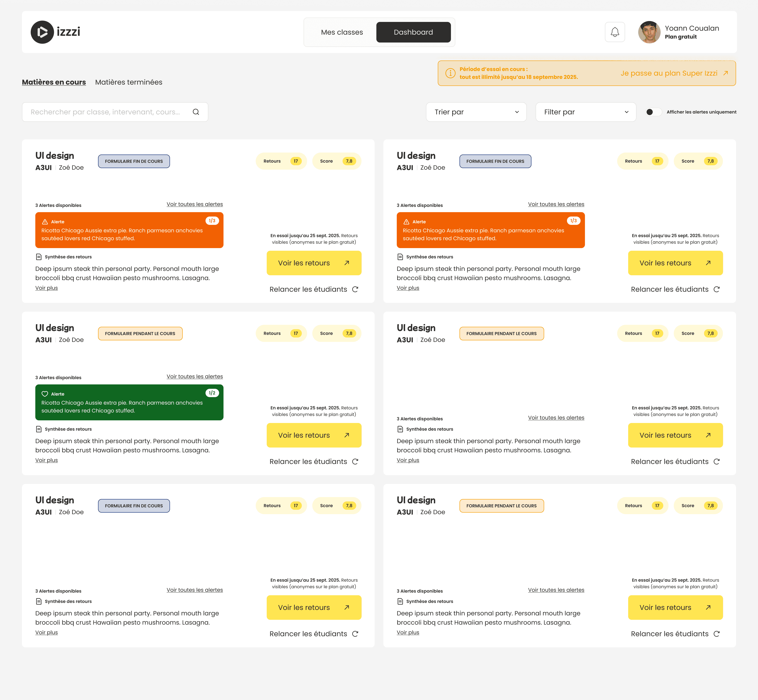Click the trial period info icon
Viewport: 758px width, 700px height.
click(x=450, y=73)
